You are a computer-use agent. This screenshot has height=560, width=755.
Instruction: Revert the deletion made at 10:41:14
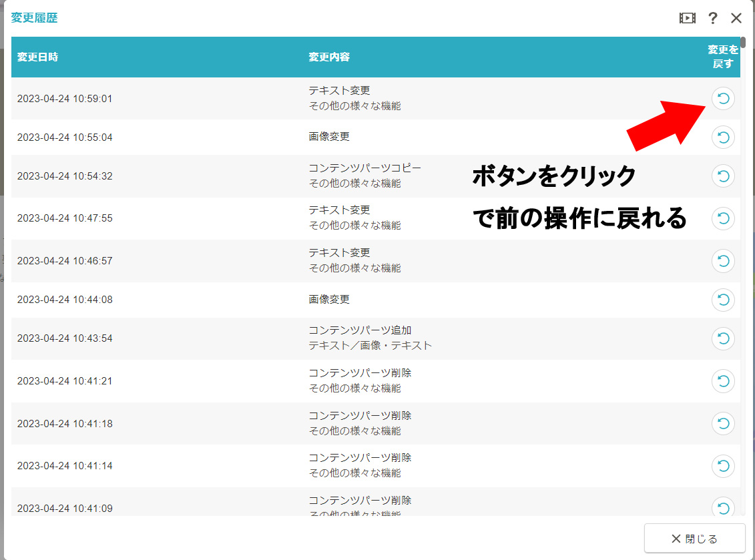click(723, 466)
